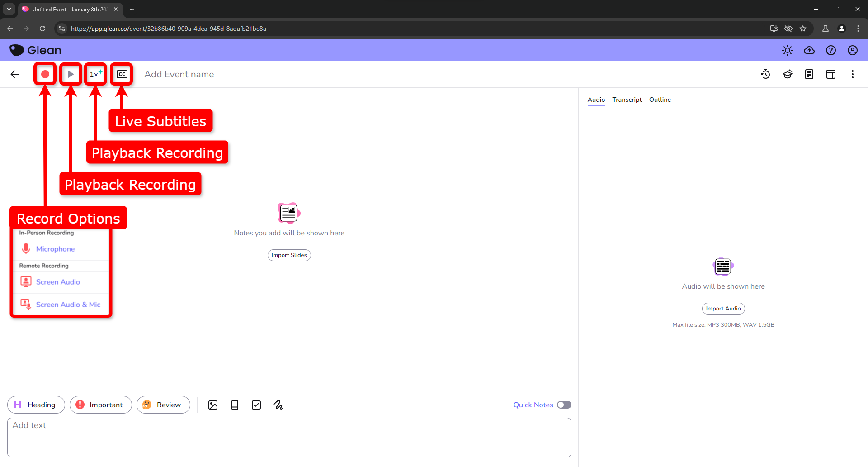Reload the page in the browser

42,29
